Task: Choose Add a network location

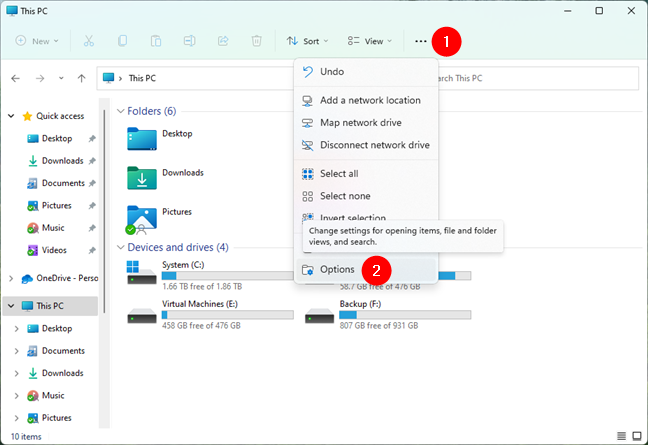Action: tap(366, 100)
